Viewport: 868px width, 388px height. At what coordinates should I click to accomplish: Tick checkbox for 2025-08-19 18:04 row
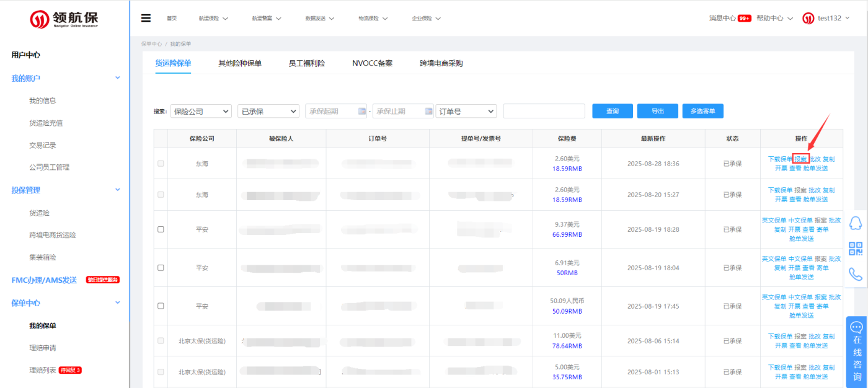point(161,268)
